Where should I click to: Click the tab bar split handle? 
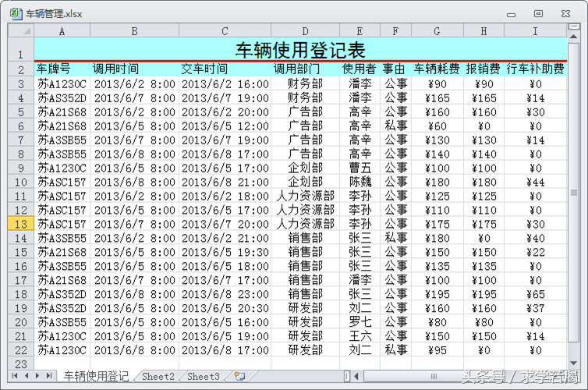coord(347,376)
